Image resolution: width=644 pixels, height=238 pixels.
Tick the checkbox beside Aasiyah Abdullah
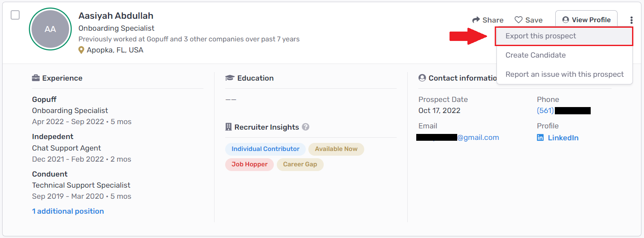click(15, 15)
